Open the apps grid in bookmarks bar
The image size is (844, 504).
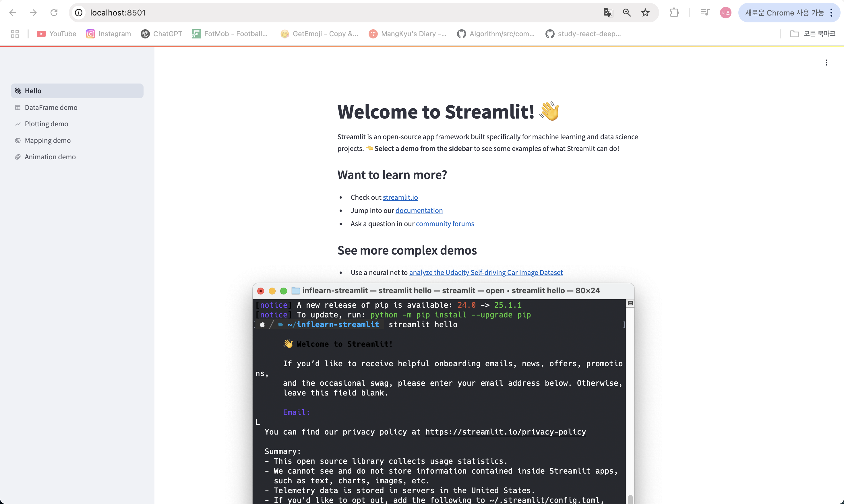(15, 34)
